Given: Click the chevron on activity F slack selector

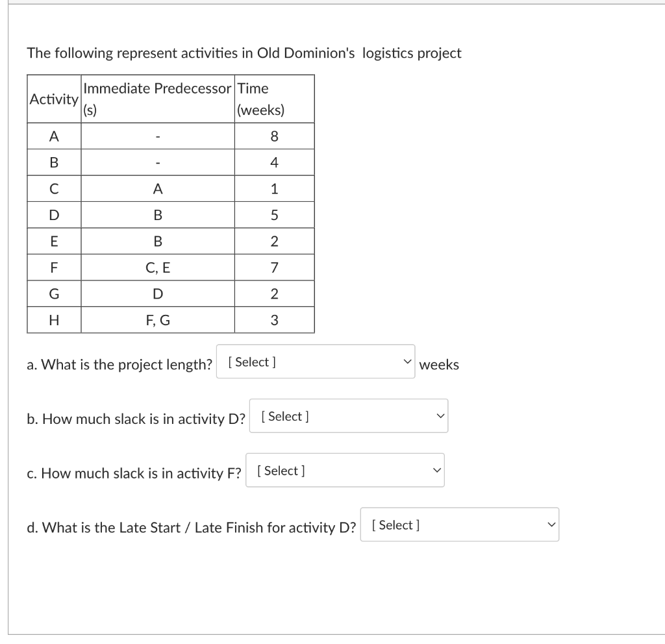Looking at the screenshot, I should (x=436, y=469).
